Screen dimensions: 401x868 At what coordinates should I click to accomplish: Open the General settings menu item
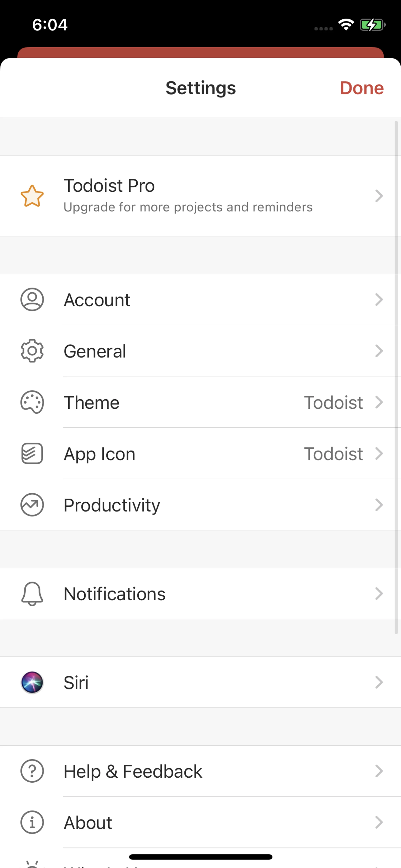95,351
